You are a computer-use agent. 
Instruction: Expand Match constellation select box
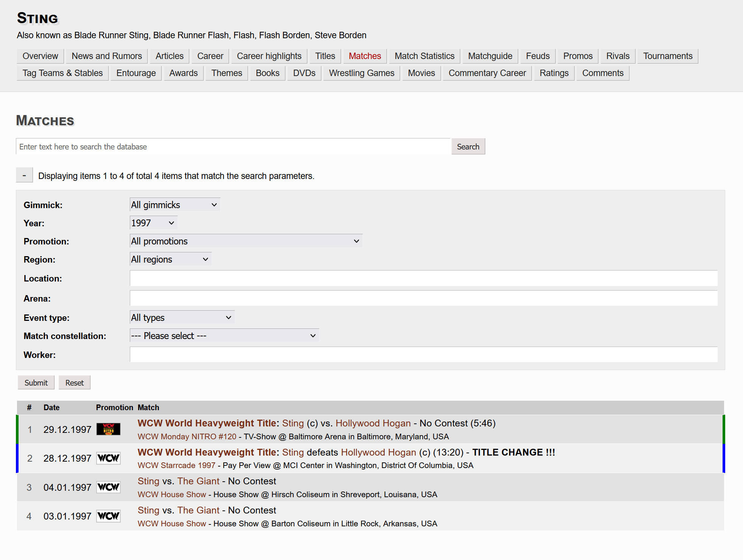point(224,336)
